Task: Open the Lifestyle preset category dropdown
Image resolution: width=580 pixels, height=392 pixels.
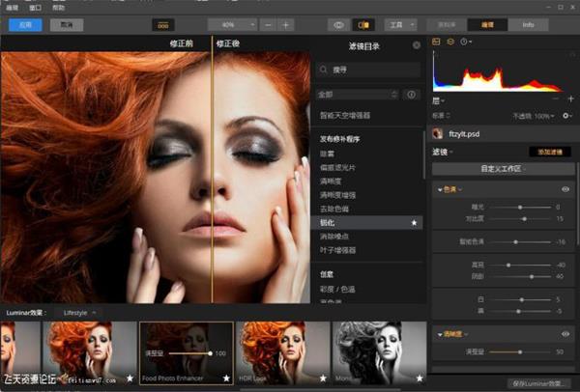Action: click(x=80, y=313)
